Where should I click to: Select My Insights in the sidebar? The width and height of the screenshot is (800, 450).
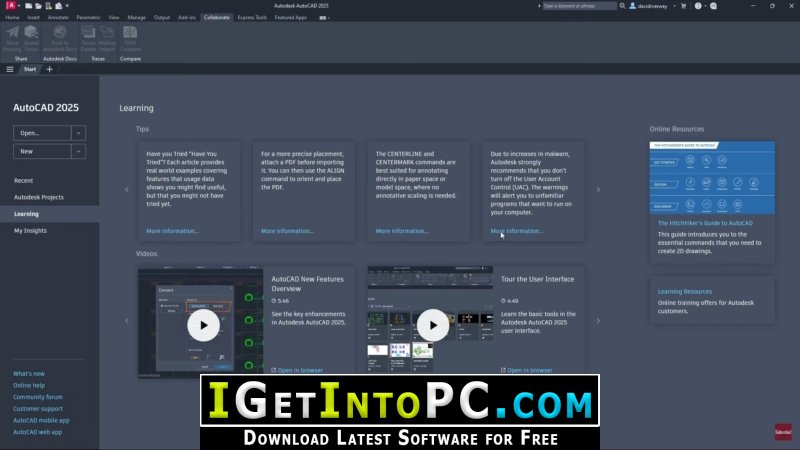coord(31,231)
